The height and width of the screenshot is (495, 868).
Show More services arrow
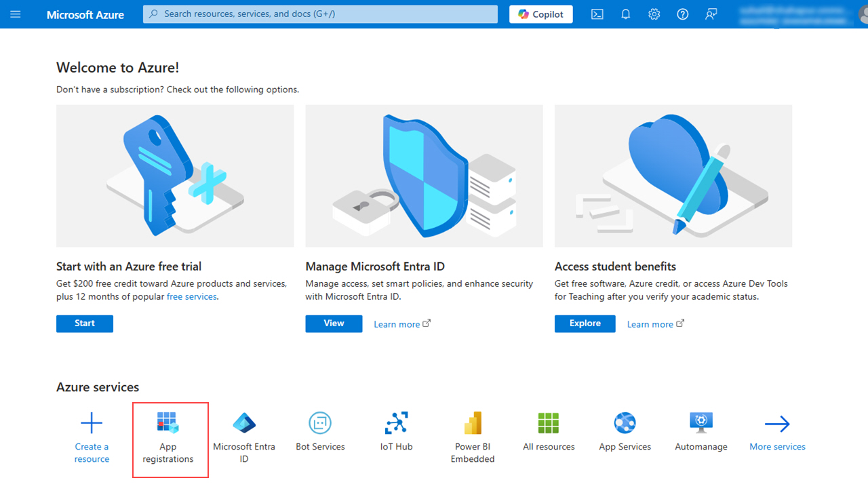point(777,432)
